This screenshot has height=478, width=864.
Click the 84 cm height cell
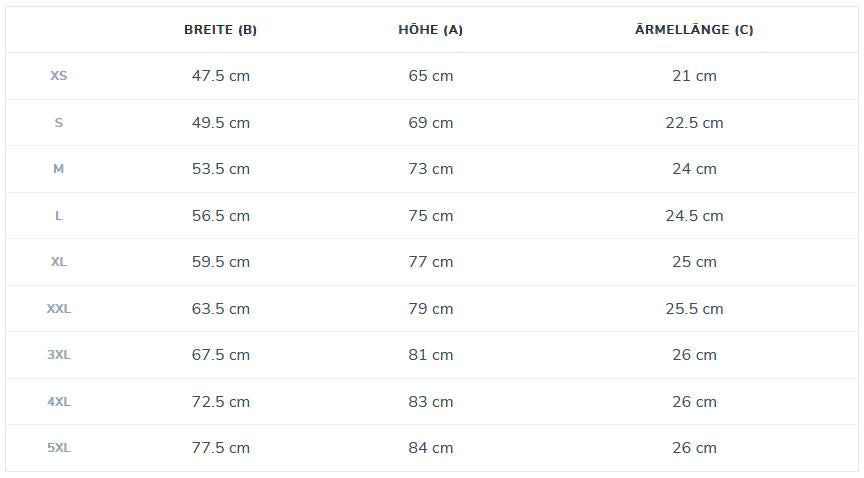430,448
